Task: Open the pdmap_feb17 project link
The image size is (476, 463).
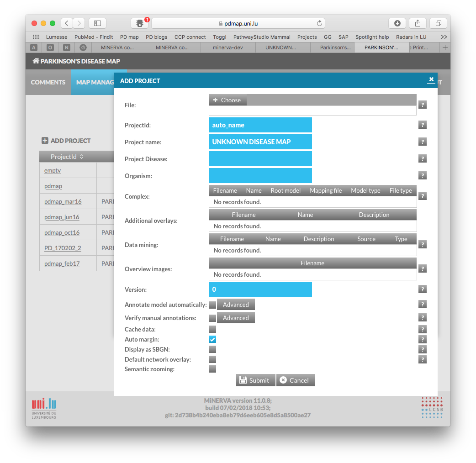Action: click(62, 263)
